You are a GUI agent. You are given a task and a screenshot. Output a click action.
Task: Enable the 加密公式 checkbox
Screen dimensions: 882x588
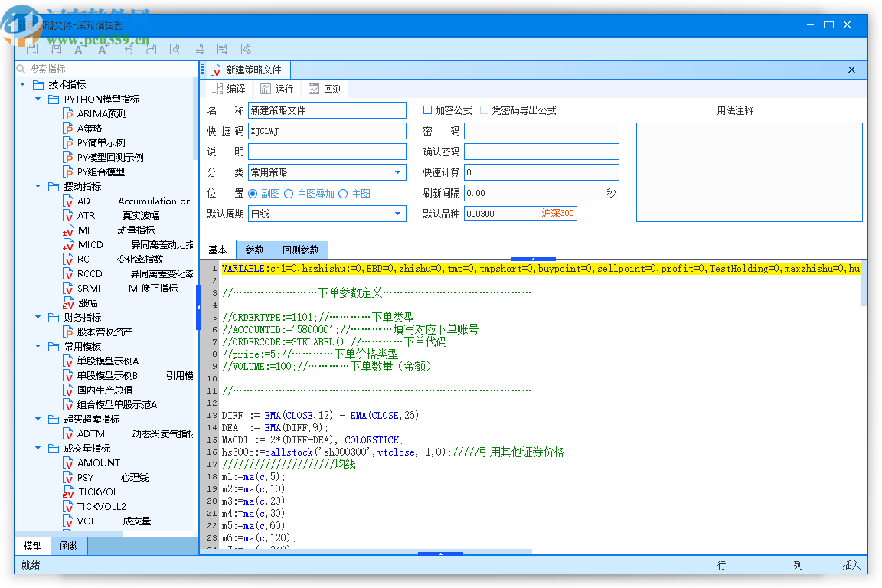pyautogui.click(x=427, y=110)
